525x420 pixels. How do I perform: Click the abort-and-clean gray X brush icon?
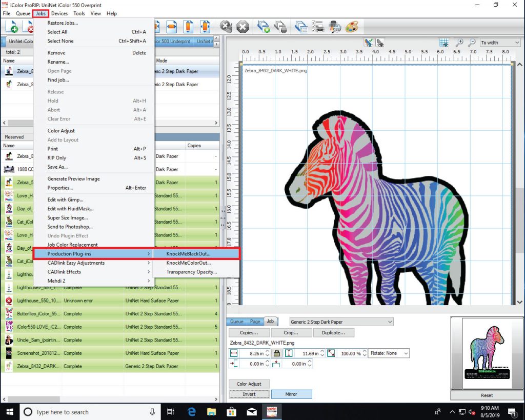226,27
